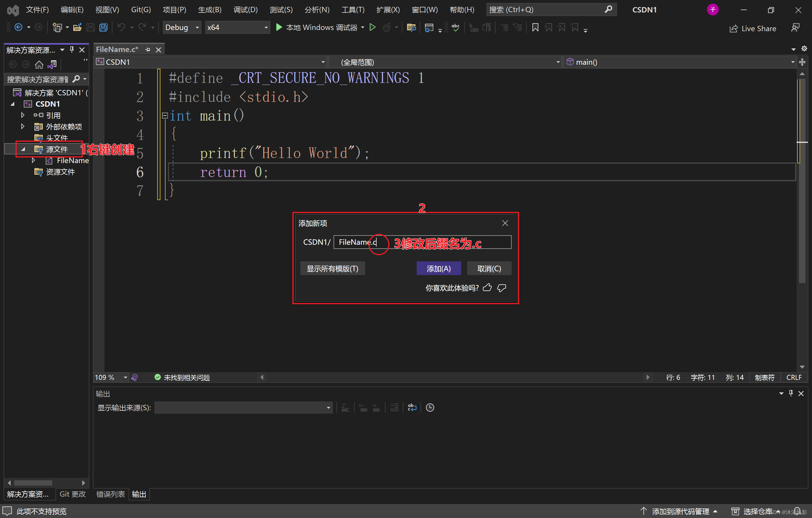
Task: Toggle bookmark icon in the toolbar
Action: point(535,27)
